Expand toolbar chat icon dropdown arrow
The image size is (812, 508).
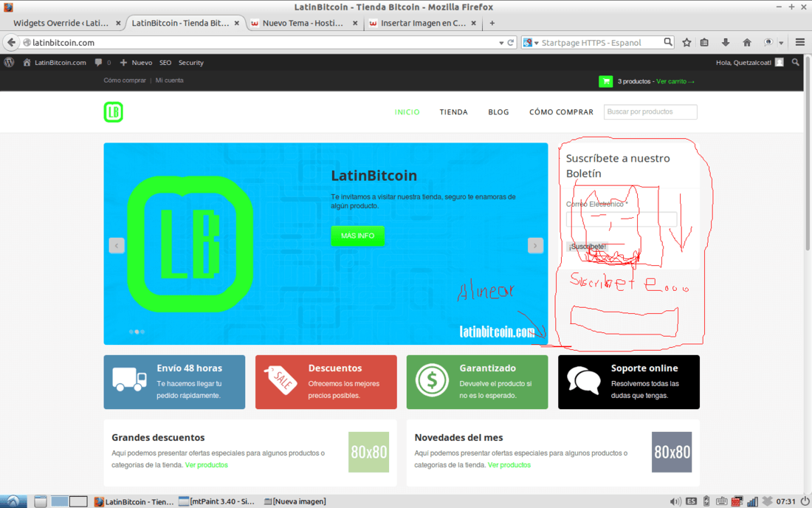point(781,43)
